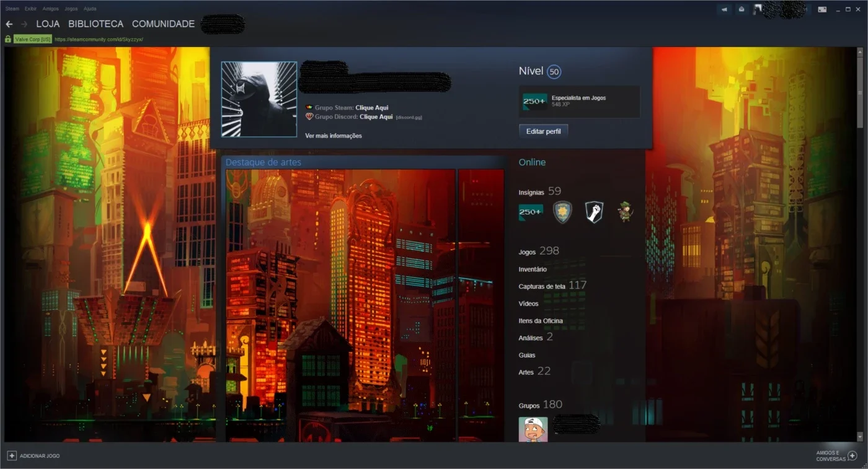The image size is (868, 469).
Task: Open the Inventário link
Action: pyautogui.click(x=533, y=270)
